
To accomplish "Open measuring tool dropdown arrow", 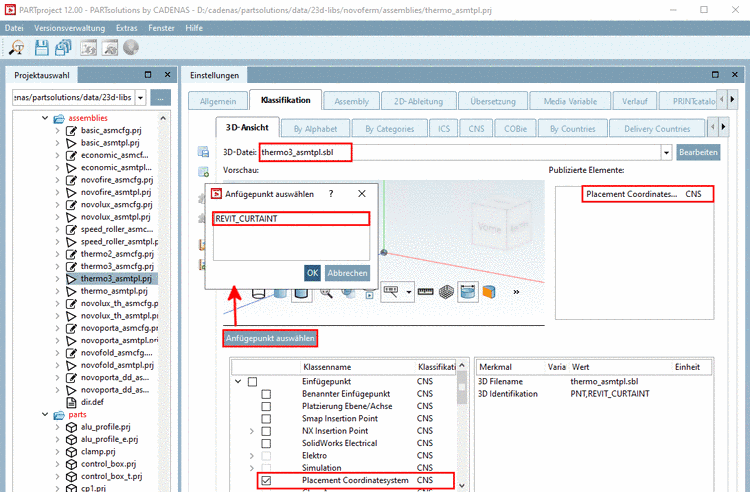I will click(409, 292).
